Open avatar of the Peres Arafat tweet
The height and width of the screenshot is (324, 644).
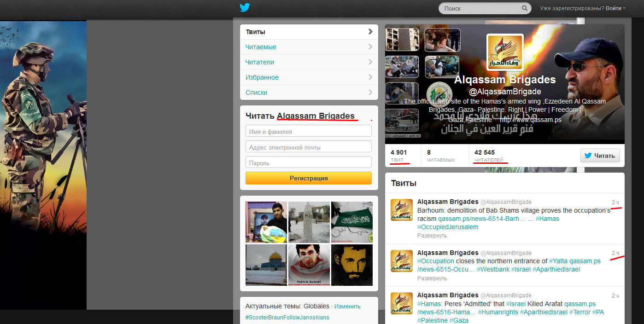point(402,303)
